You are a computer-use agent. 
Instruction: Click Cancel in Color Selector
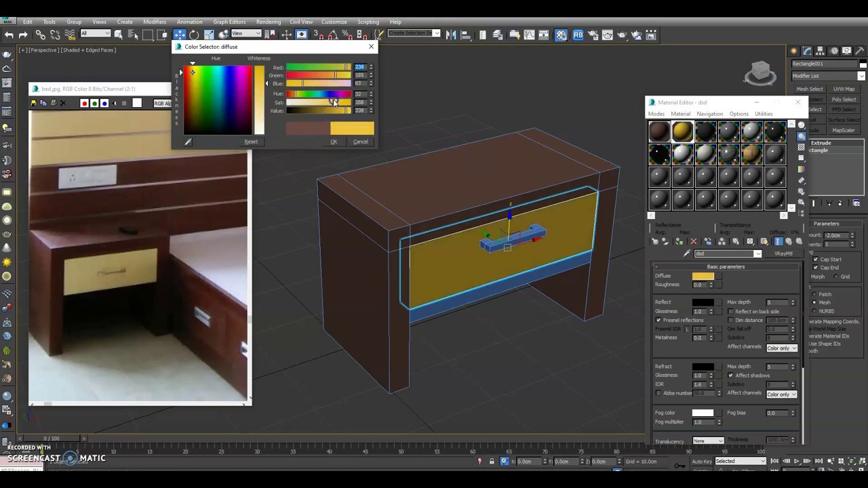point(360,142)
